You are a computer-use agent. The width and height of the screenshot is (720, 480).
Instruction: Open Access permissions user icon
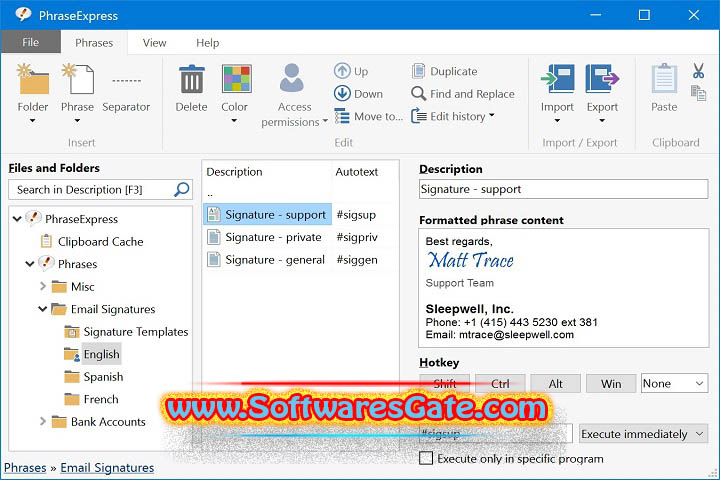click(292, 78)
